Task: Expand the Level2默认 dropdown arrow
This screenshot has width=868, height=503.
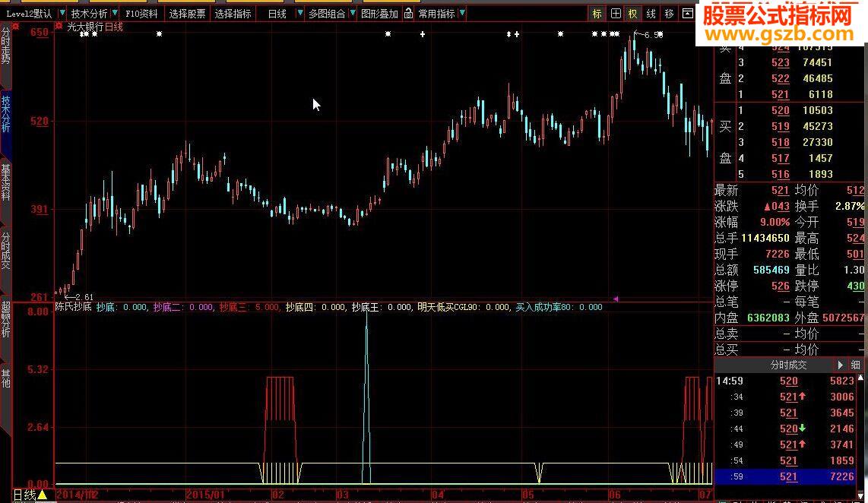Action: click(x=62, y=13)
